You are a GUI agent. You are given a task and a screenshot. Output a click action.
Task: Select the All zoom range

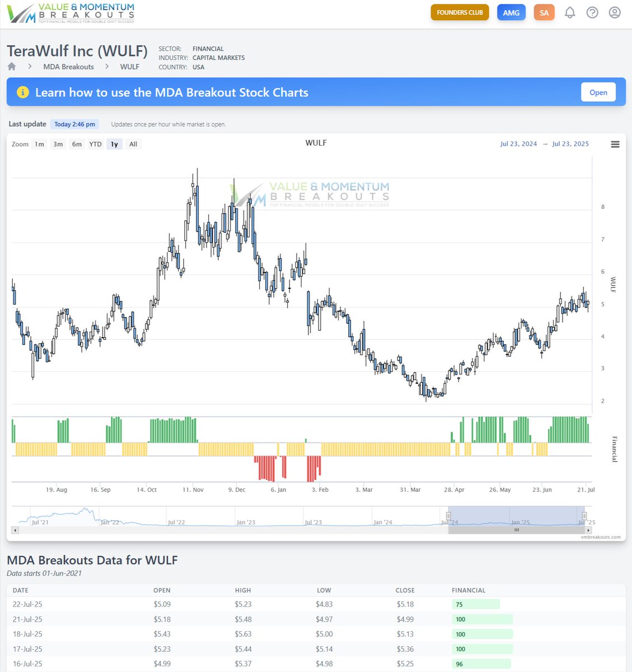tap(133, 144)
